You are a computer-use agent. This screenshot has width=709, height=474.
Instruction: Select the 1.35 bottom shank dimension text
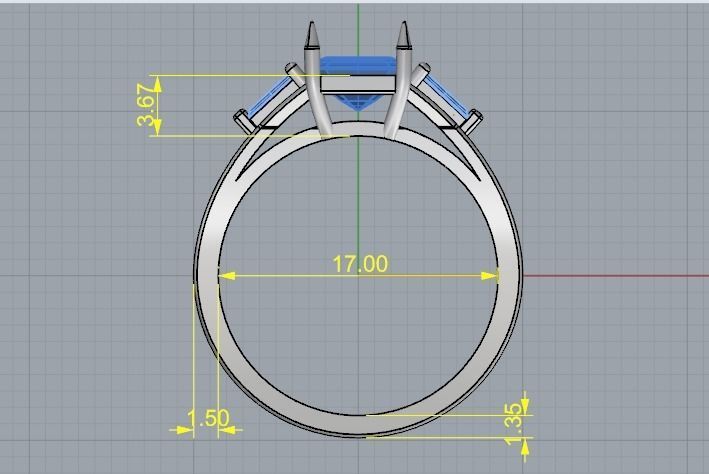point(514,424)
